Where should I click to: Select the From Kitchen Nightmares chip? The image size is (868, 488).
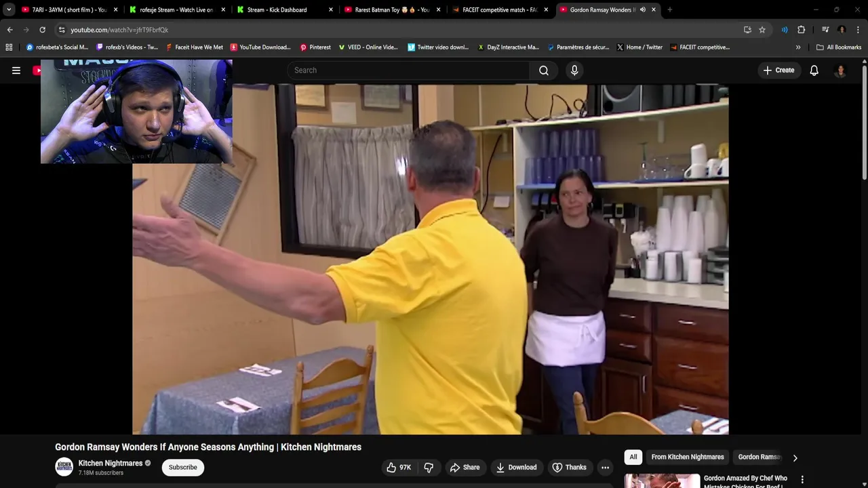pyautogui.click(x=688, y=457)
